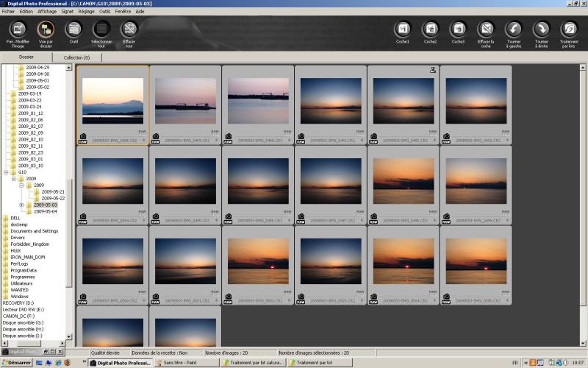Rotate image with Tourner à droite
The height and width of the screenshot is (368, 588).
(541, 29)
